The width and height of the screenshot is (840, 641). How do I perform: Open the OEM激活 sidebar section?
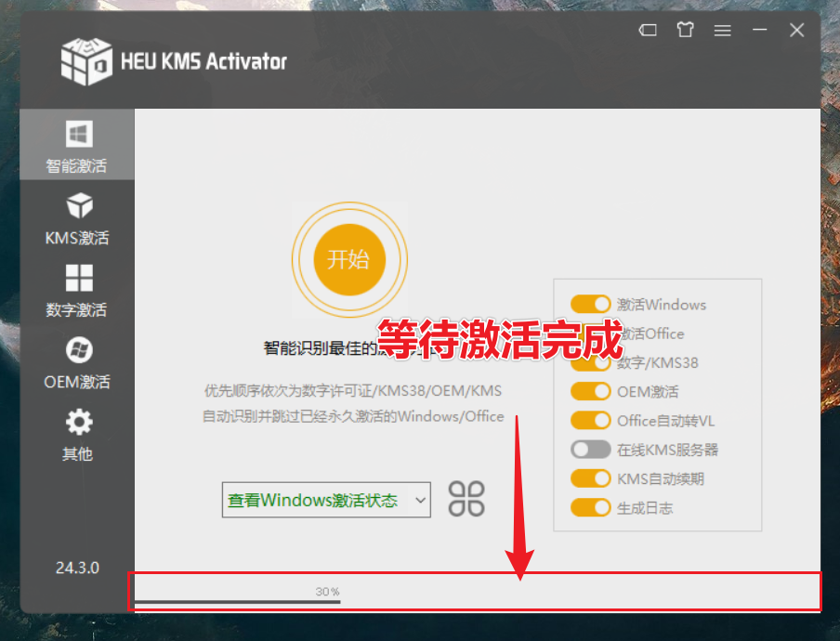pos(76,363)
